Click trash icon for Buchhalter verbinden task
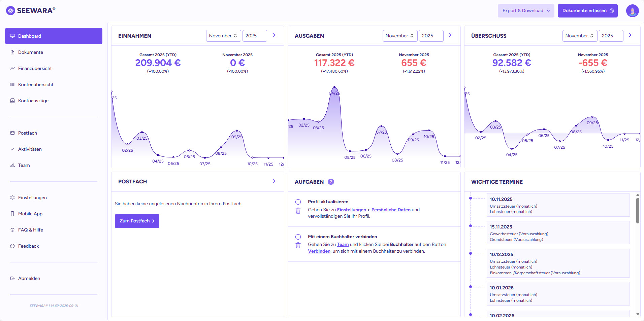 tap(298, 246)
